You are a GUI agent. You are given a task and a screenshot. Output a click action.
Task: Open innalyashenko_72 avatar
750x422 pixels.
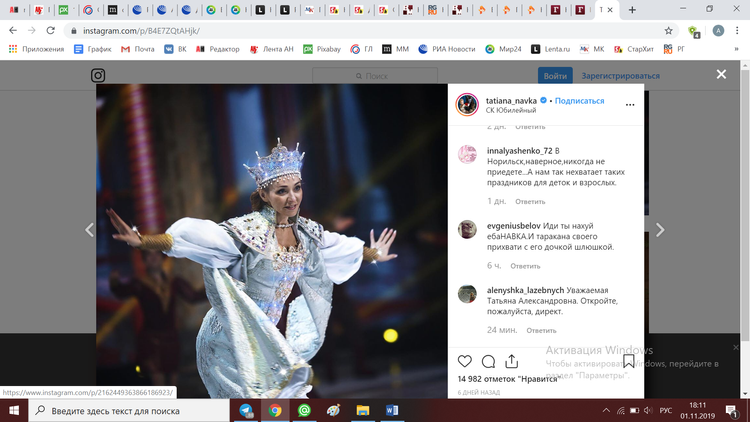(x=467, y=155)
